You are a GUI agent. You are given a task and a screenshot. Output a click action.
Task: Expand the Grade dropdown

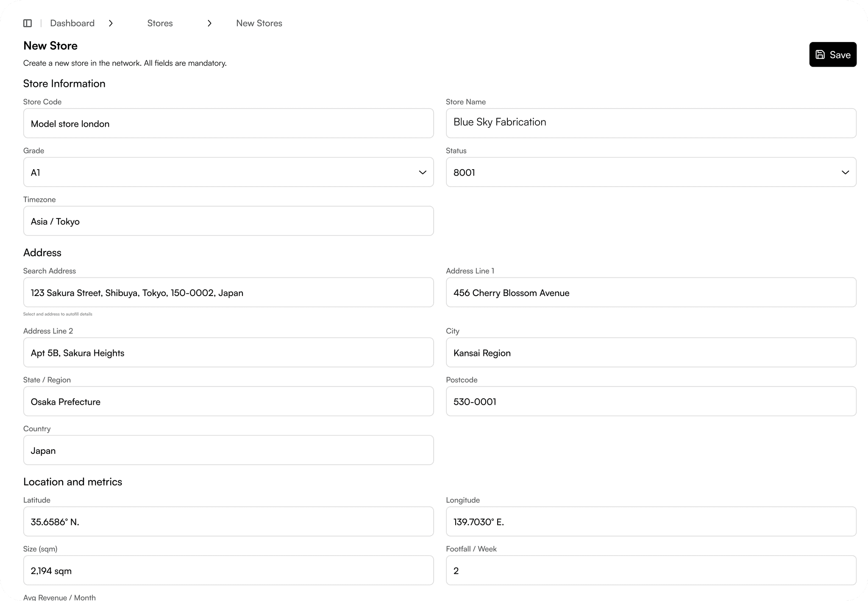[228, 172]
